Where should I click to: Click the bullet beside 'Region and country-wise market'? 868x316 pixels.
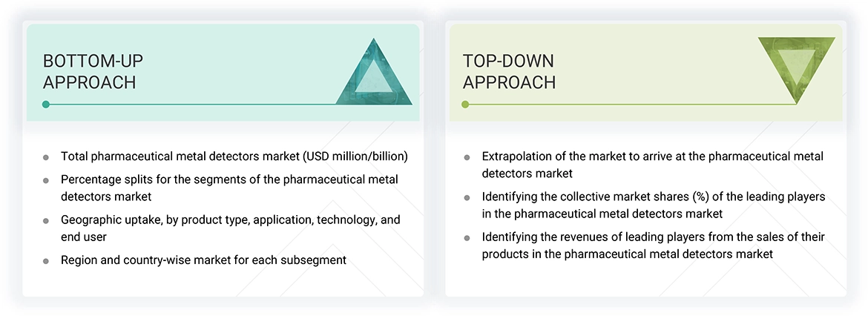tap(46, 260)
